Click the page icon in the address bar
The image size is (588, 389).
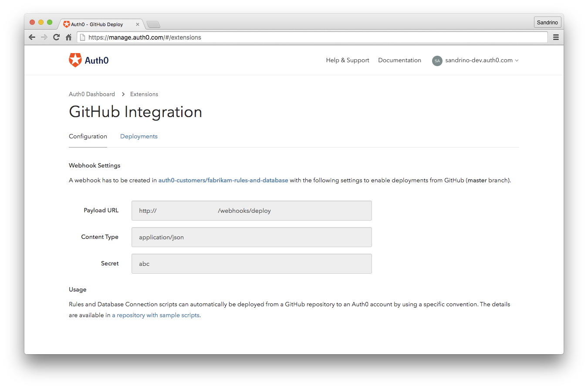click(82, 37)
